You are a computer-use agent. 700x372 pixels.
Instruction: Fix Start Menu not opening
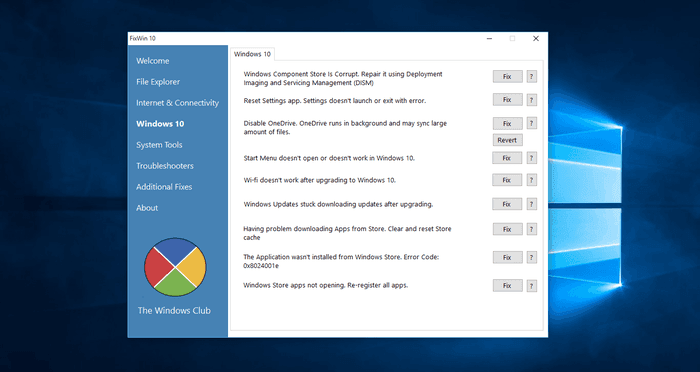point(507,158)
